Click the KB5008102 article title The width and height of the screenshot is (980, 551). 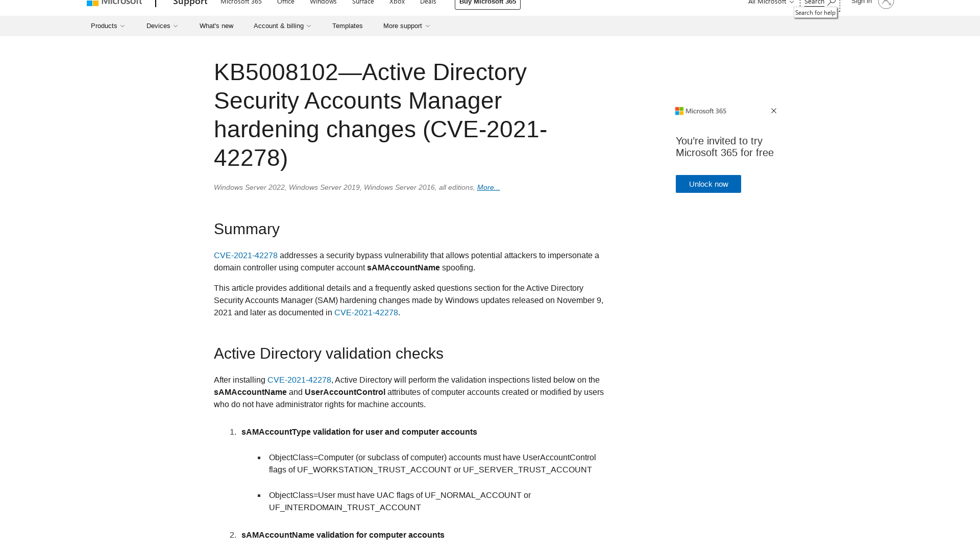[380, 115]
